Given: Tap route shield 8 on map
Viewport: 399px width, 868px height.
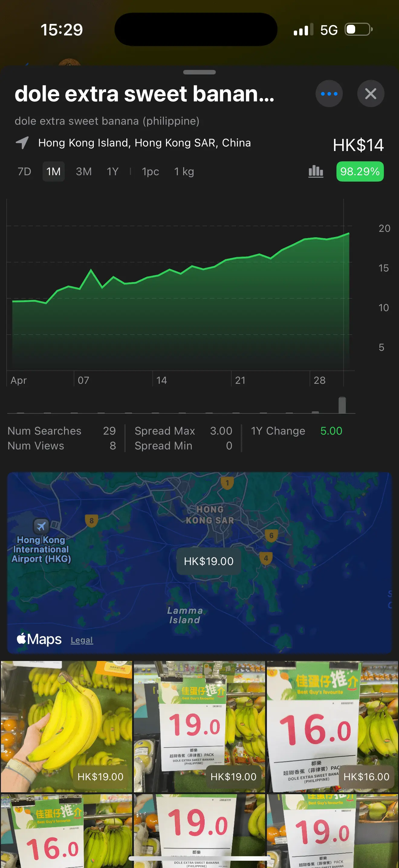Looking at the screenshot, I should click(91, 521).
